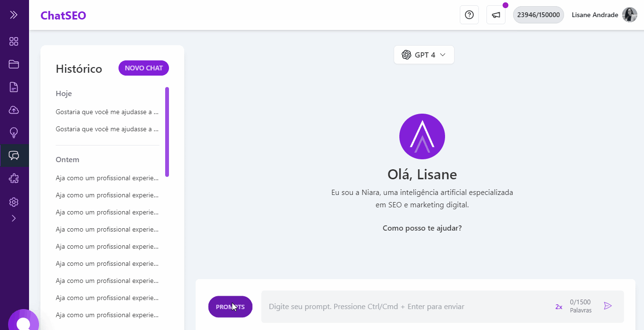Image resolution: width=644 pixels, height=330 pixels.
Task: Open the chat conversation icon in sidebar
Action: click(x=14, y=155)
